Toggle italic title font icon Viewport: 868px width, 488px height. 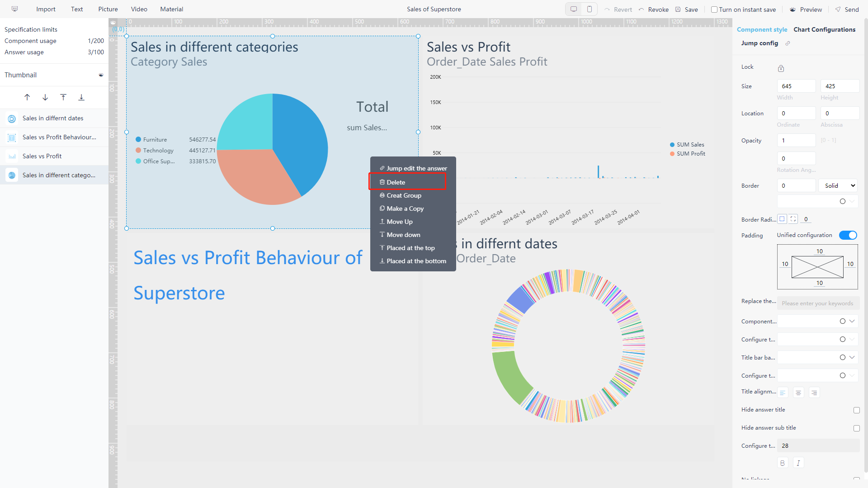[x=798, y=463]
